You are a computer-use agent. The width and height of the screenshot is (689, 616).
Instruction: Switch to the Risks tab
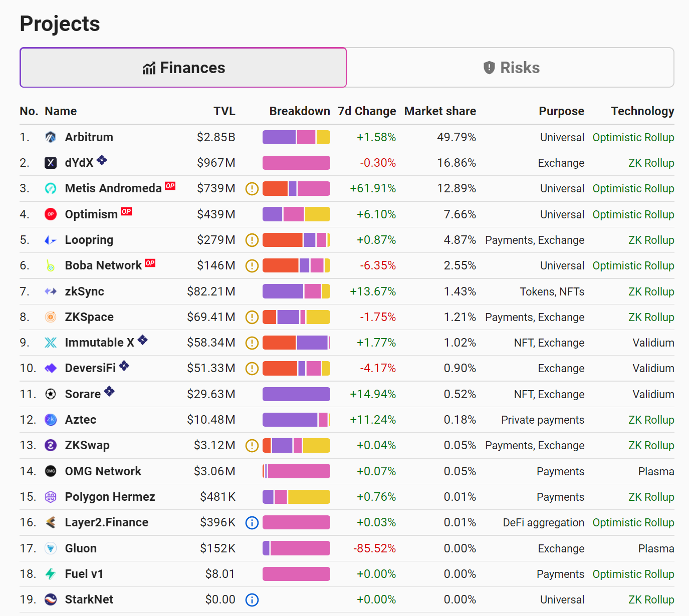pyautogui.click(x=510, y=68)
